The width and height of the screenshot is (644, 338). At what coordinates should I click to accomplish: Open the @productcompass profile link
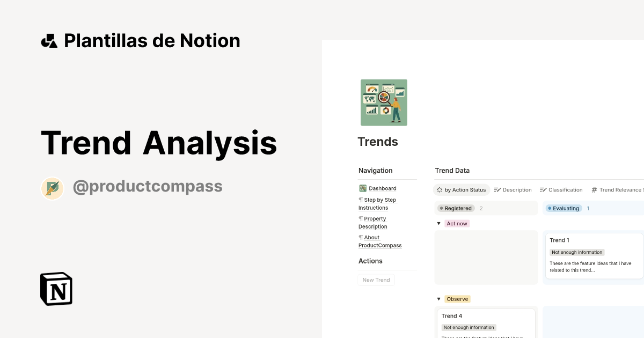pyautogui.click(x=148, y=186)
